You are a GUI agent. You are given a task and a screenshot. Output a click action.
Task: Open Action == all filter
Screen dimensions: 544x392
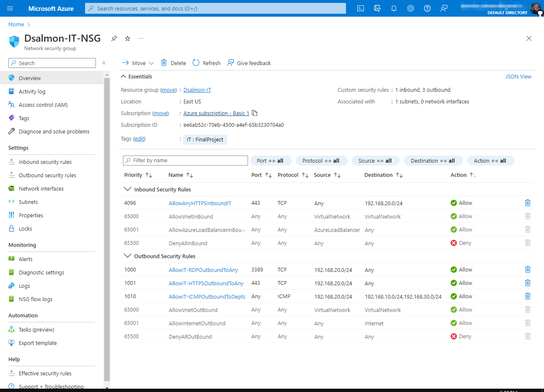490,161
